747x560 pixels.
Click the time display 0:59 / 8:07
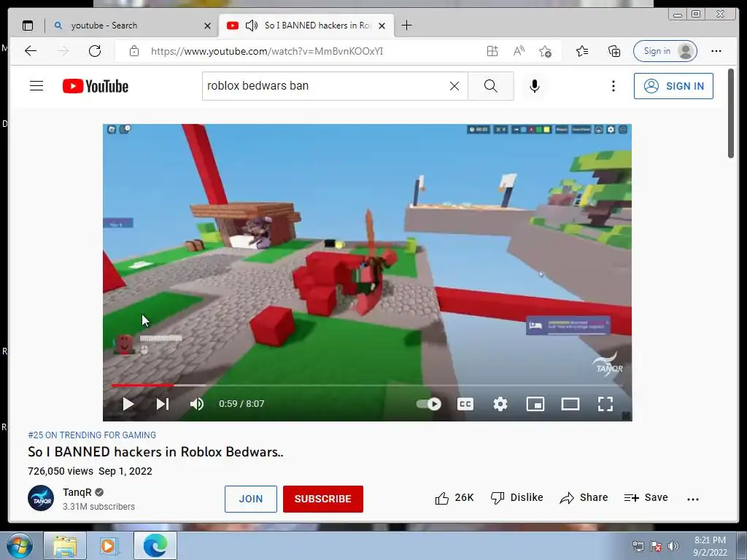[241, 404]
